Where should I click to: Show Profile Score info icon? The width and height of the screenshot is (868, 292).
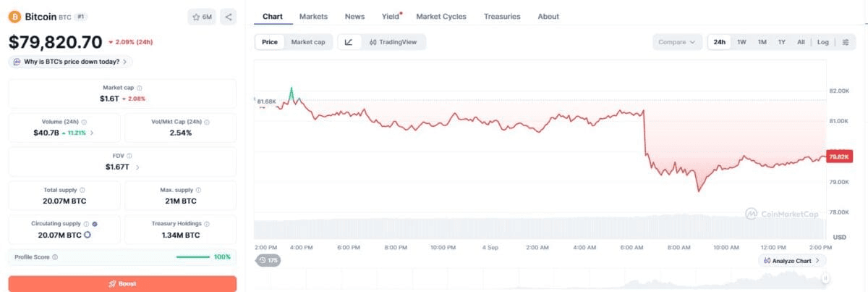pos(54,257)
